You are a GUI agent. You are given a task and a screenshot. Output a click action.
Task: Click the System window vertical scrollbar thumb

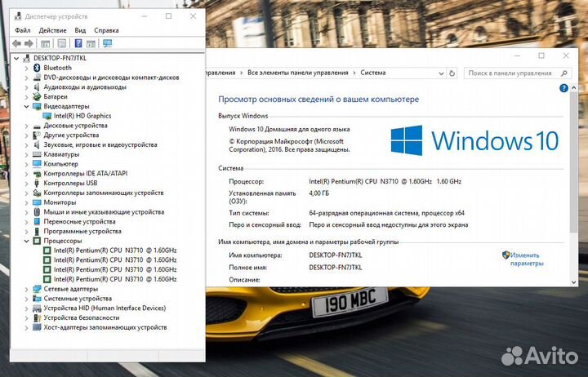pyautogui.click(x=574, y=162)
